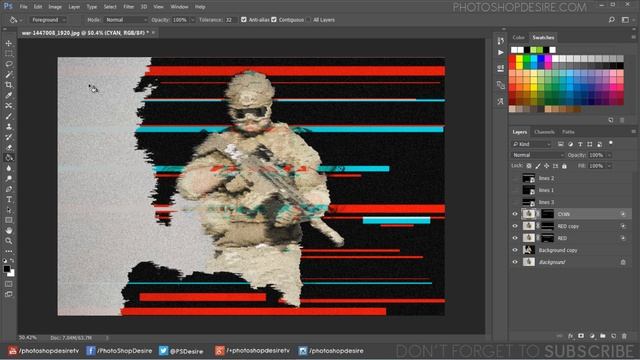The height and width of the screenshot is (360, 640).
Task: Select the Eraser tool
Action: click(9, 147)
